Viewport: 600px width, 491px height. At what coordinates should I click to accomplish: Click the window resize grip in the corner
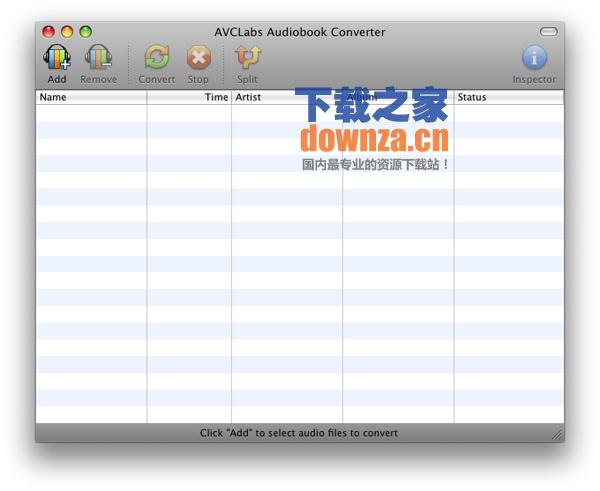(557, 434)
